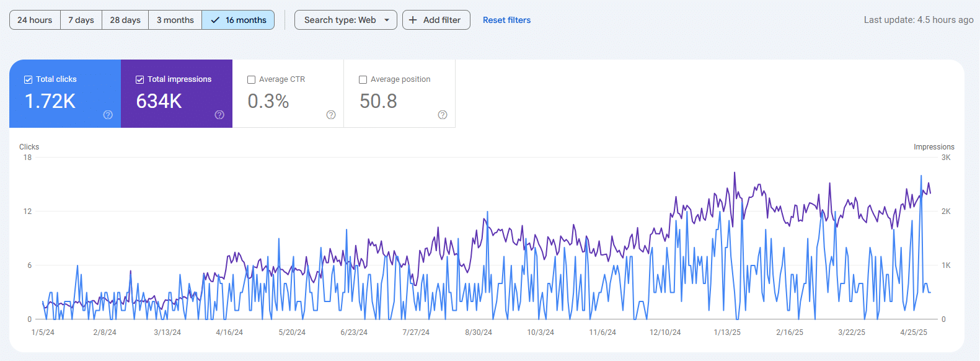Select the 3 months date range
This screenshot has width=980, height=361.
[175, 20]
